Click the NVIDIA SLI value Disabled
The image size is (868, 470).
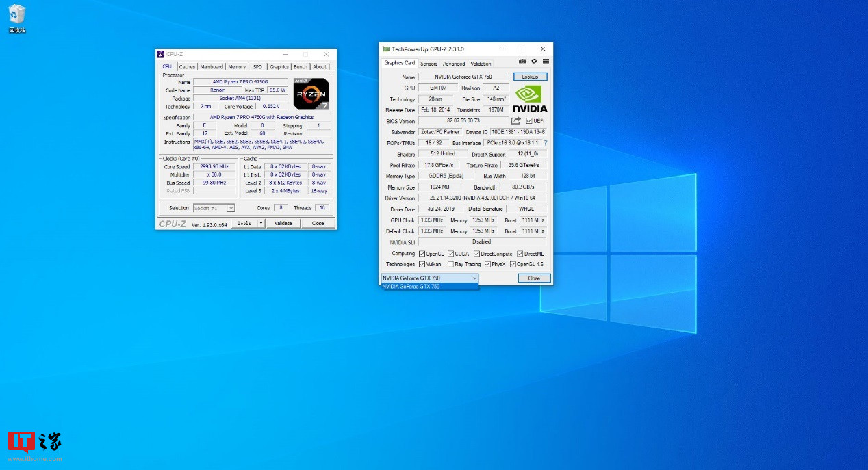tap(483, 242)
